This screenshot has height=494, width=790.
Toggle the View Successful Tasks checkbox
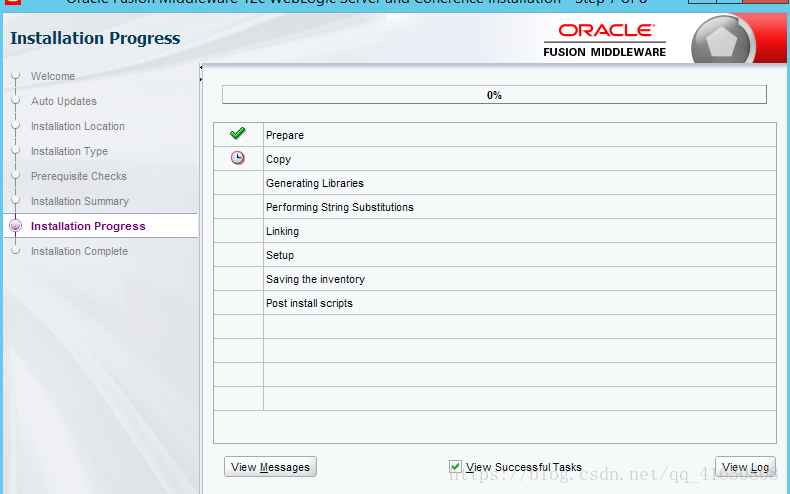455,467
